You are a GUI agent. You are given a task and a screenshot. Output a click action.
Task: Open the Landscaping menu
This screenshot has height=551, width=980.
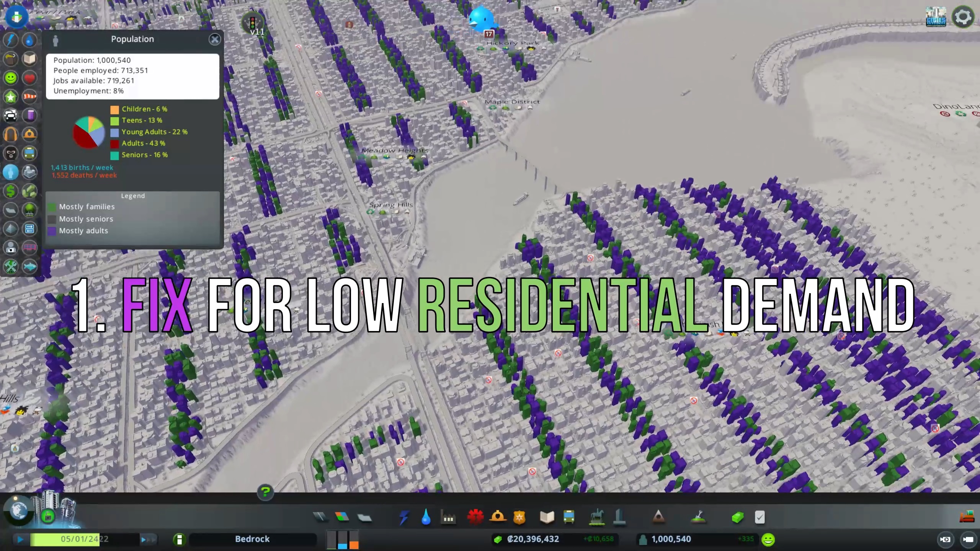698,517
